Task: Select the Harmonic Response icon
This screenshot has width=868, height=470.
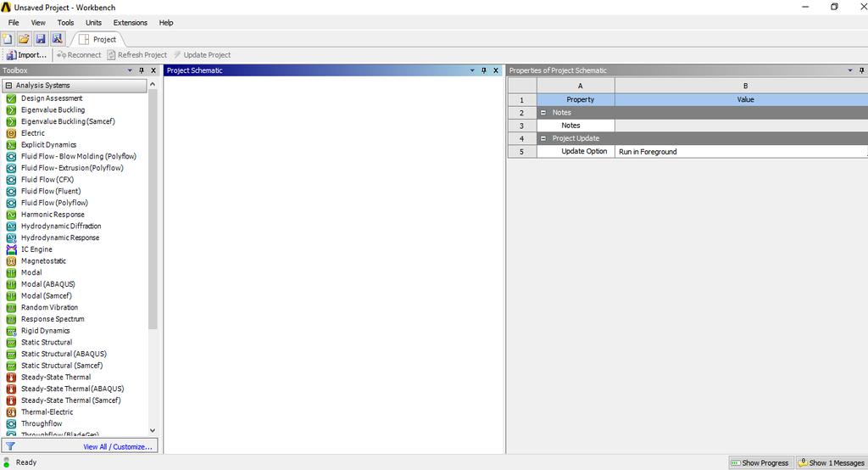Action: click(x=11, y=215)
